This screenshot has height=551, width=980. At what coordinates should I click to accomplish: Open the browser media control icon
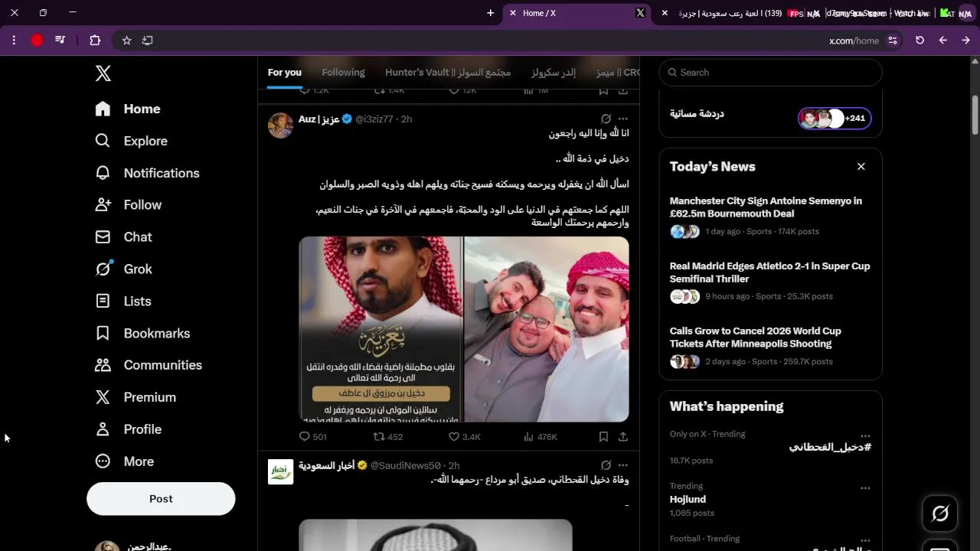point(60,41)
